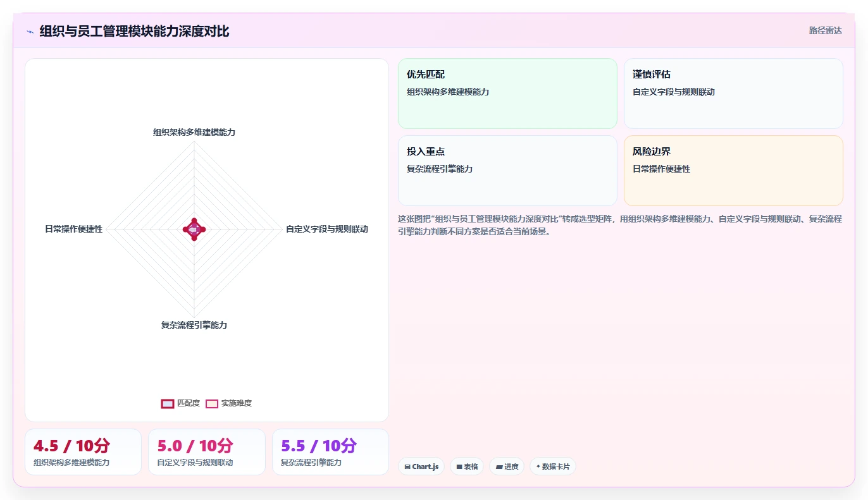Click the 匹配度 legend color box
This screenshot has width=868, height=500.
point(168,403)
